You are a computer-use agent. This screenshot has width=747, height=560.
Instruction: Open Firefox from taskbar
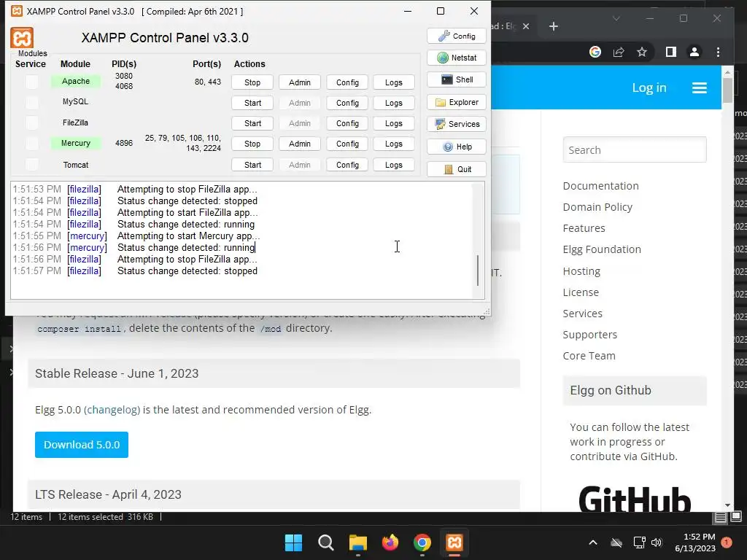[x=390, y=542]
